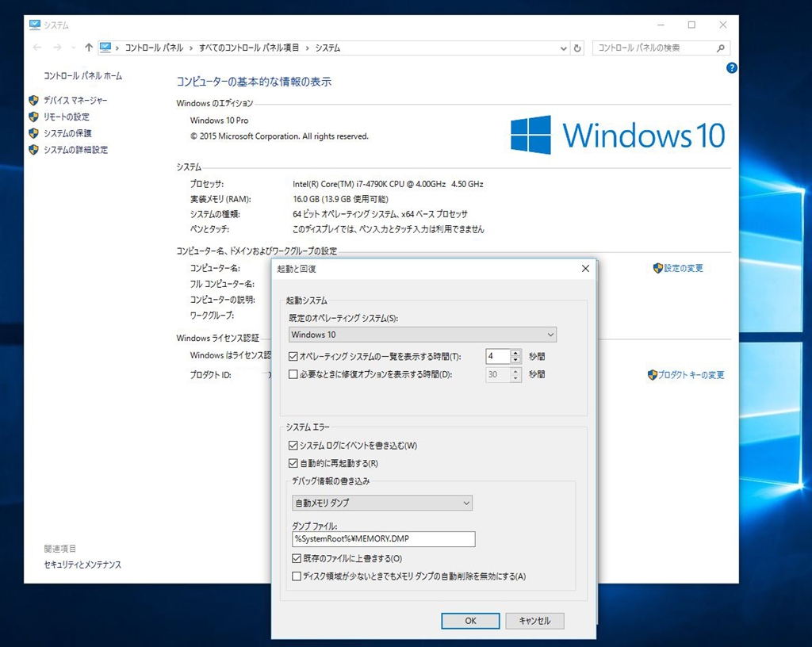Viewport: 812px width, 647px height.
Task: Toggle オペレーティング システムの一覧を表示する時間 checkbox
Action: 293,357
